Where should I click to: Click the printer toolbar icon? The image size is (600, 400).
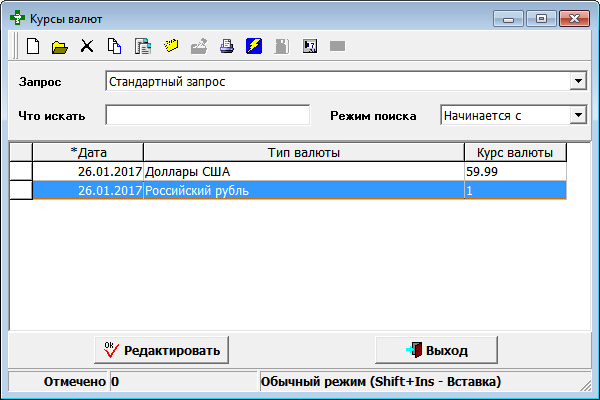[x=227, y=46]
